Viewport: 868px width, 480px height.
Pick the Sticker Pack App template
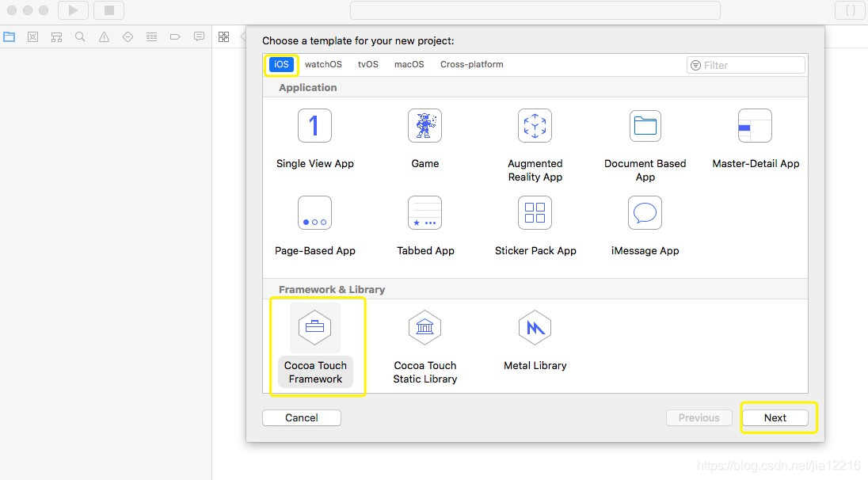[x=535, y=226]
